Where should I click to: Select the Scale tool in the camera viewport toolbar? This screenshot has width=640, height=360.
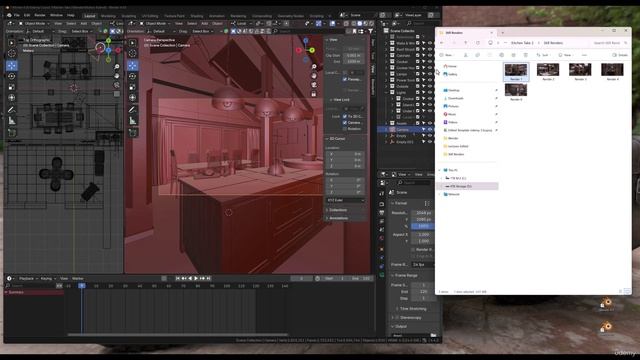(x=133, y=87)
